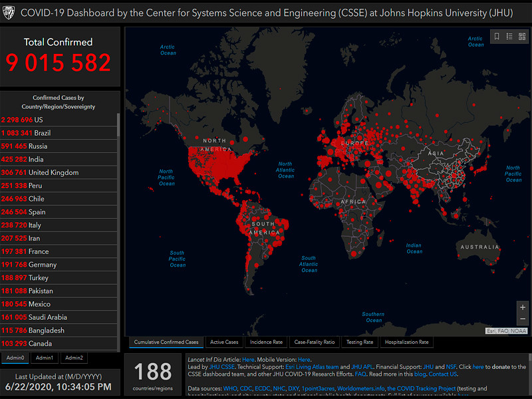
Task: Open the FAQ link
Action: pos(360,374)
